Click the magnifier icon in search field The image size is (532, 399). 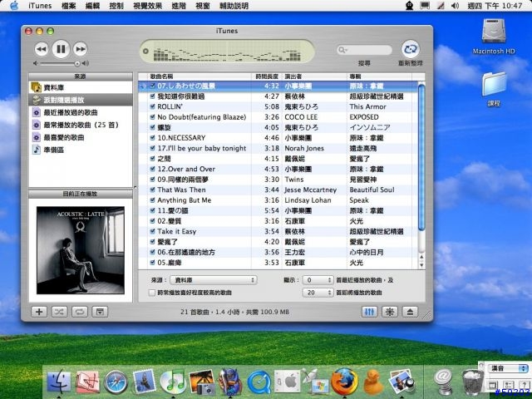342,50
